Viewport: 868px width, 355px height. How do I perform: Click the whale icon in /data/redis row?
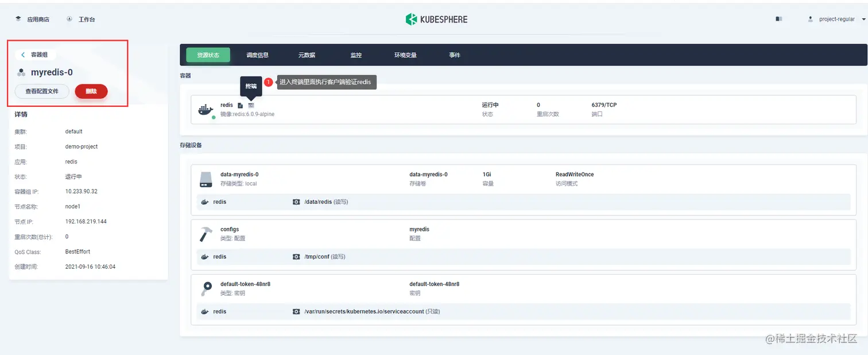(x=205, y=202)
